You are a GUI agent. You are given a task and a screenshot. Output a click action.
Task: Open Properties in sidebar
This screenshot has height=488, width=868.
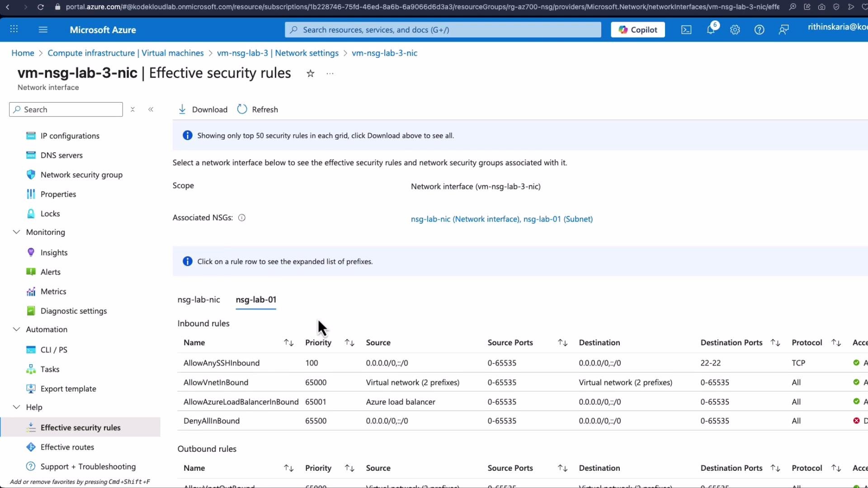click(x=58, y=194)
